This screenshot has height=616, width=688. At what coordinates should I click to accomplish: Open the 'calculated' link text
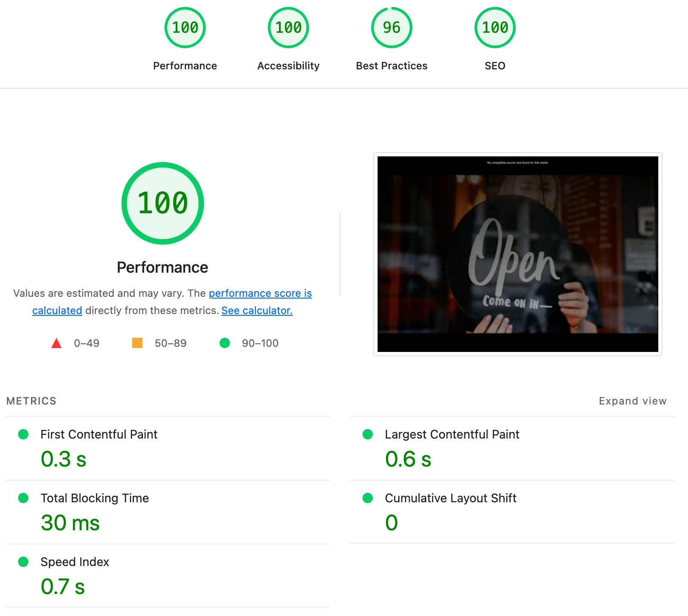pos(57,311)
